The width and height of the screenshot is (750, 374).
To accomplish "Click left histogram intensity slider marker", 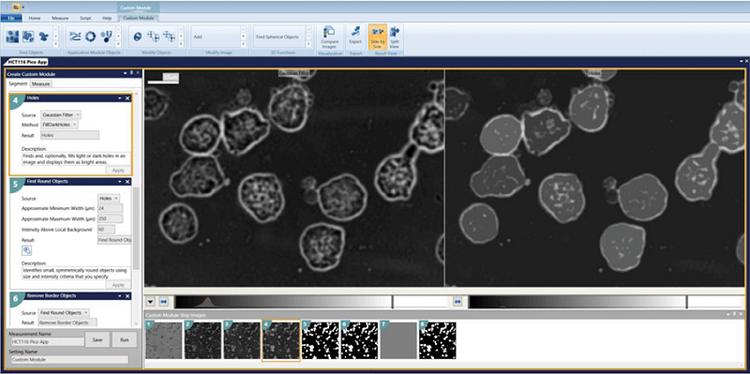I will [x=393, y=302].
